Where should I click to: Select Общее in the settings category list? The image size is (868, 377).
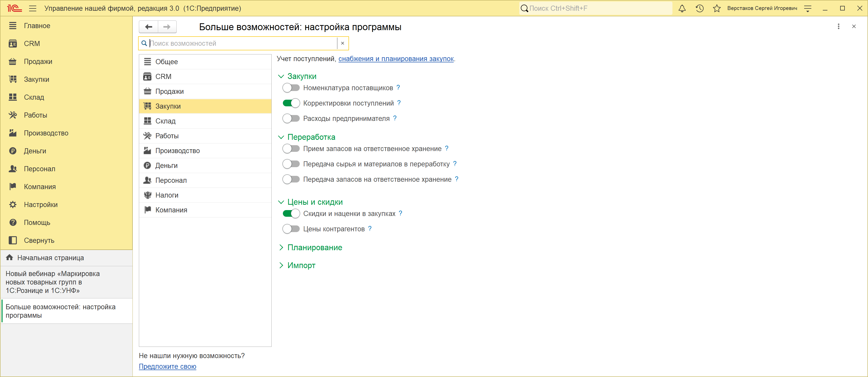point(205,62)
